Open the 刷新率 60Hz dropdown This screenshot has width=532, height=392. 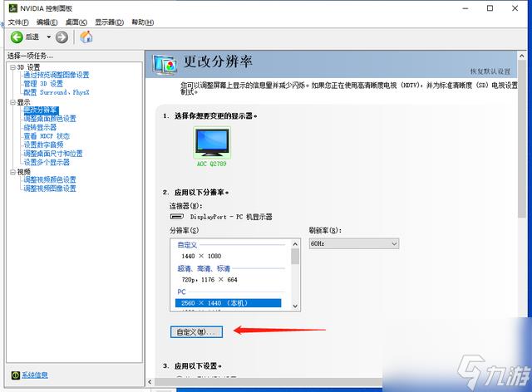pos(354,244)
